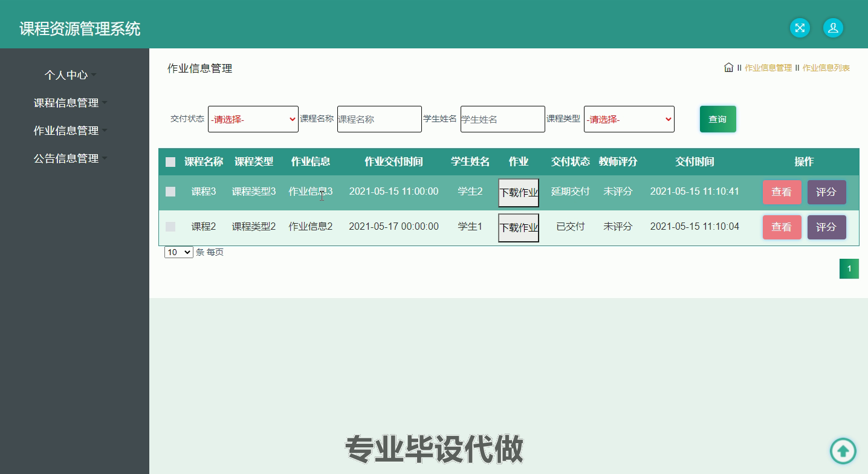The height and width of the screenshot is (474, 868).
Task: Select the 学生2 name cell
Action: coord(470,191)
